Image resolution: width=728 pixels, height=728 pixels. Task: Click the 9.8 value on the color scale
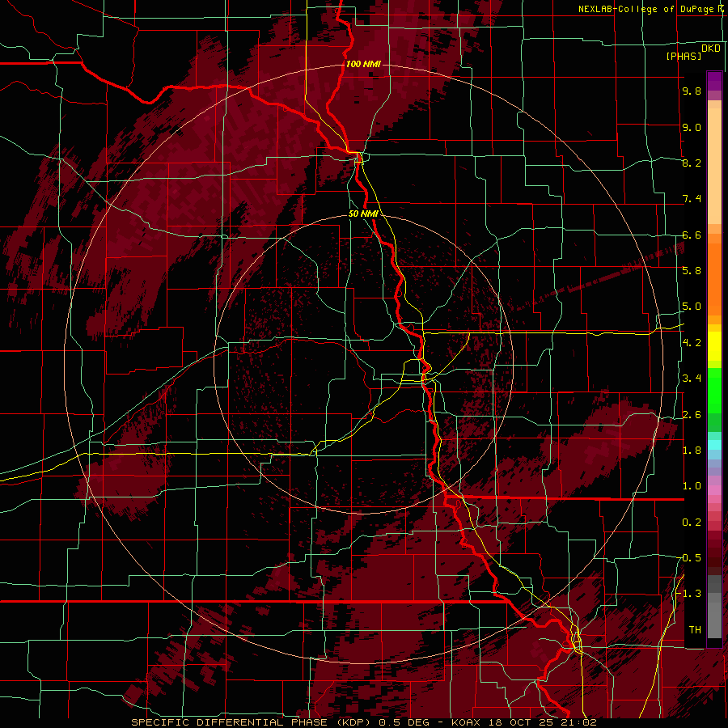[692, 91]
